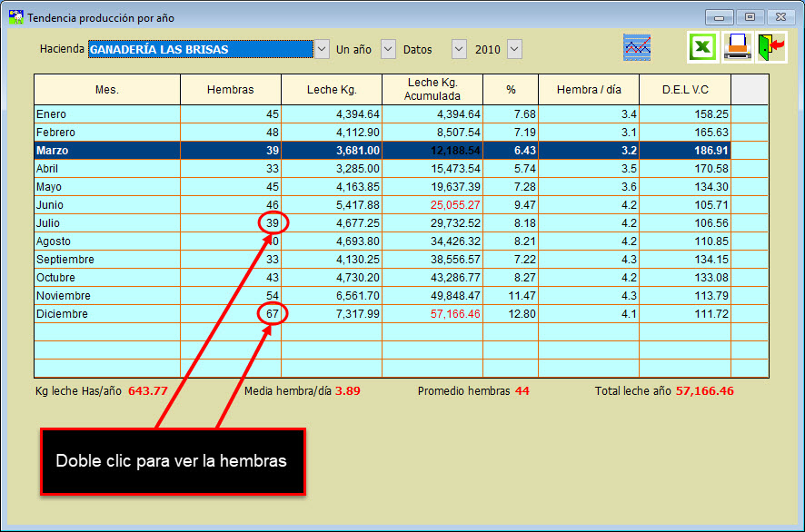Image resolution: width=805 pixels, height=532 pixels.
Task: Click the 'Leche Kg.' column header
Action: (332, 90)
